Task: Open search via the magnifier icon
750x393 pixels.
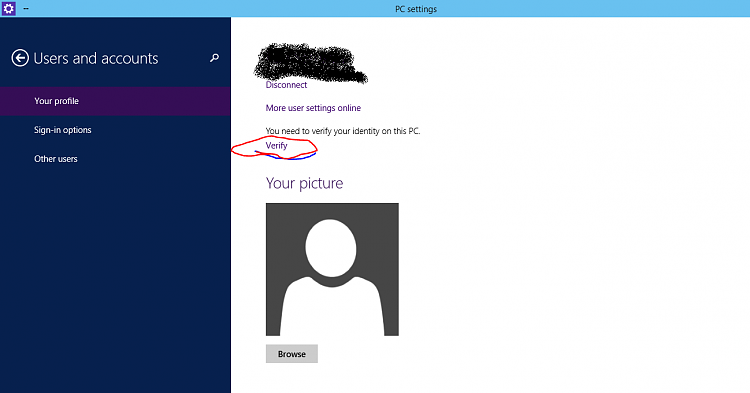Action: click(214, 58)
